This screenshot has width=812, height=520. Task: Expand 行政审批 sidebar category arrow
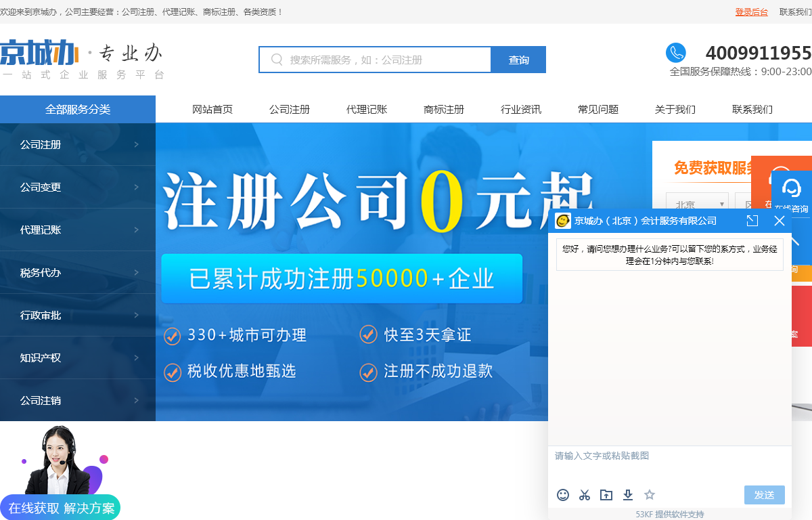136,315
